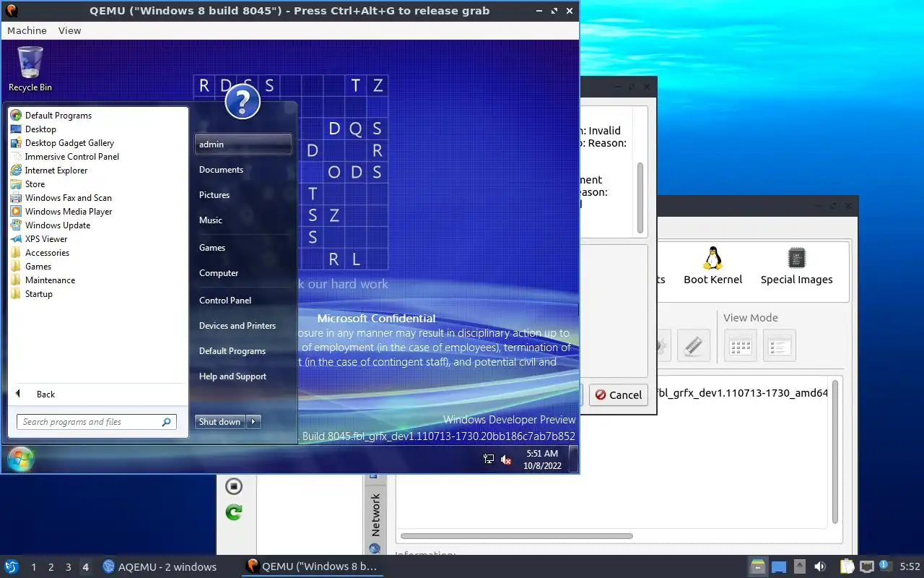Click the Show desktop strip in guest taskbar
This screenshot has width=924, height=578.
pos(574,459)
